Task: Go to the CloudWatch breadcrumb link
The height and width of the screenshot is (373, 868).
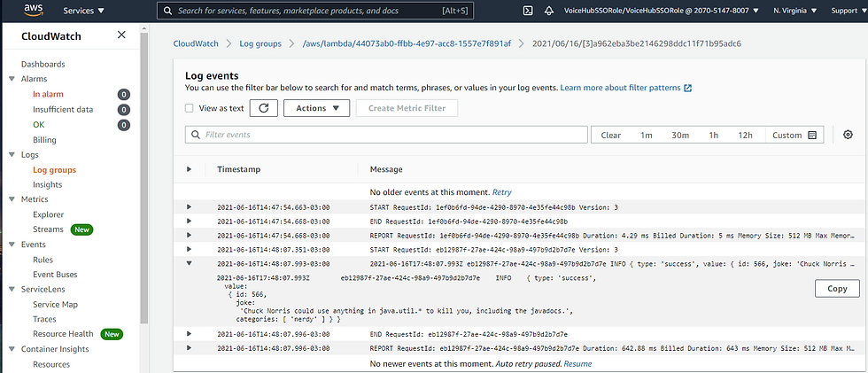Action: tap(196, 43)
